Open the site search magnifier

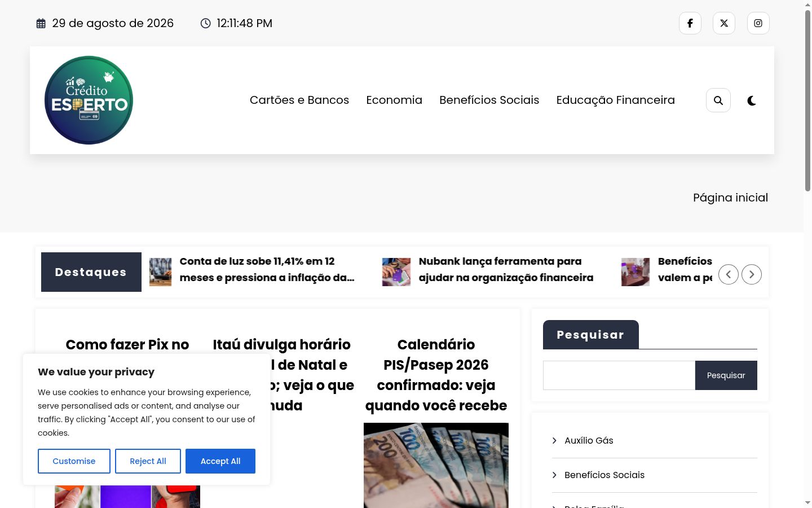(x=718, y=100)
